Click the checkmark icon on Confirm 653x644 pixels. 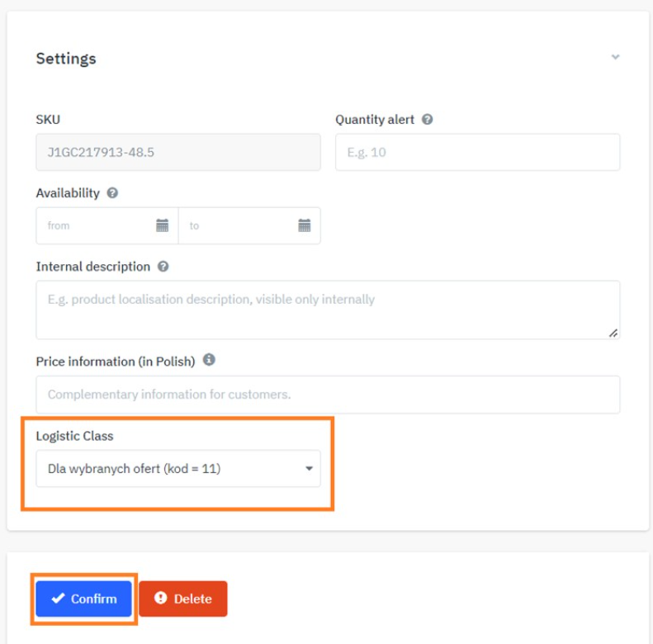58,599
